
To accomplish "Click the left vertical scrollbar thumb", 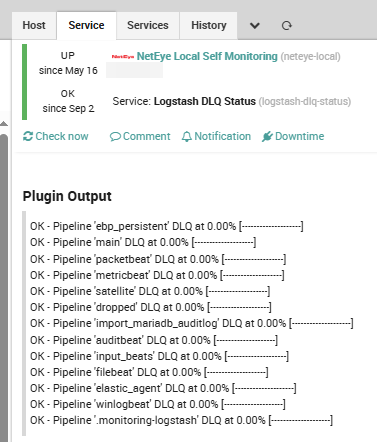I will click(x=4, y=287).
